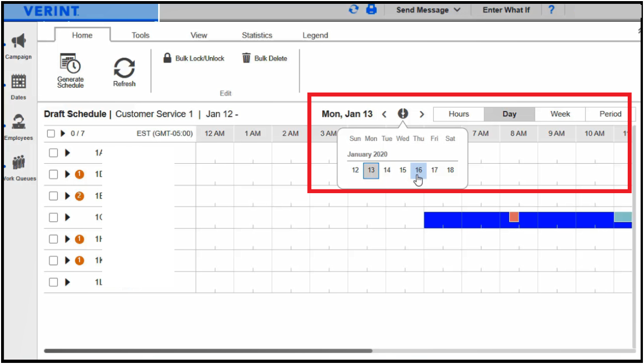The width and height of the screenshot is (644, 364).
Task: Select January 15 in the date picker
Action: (403, 170)
